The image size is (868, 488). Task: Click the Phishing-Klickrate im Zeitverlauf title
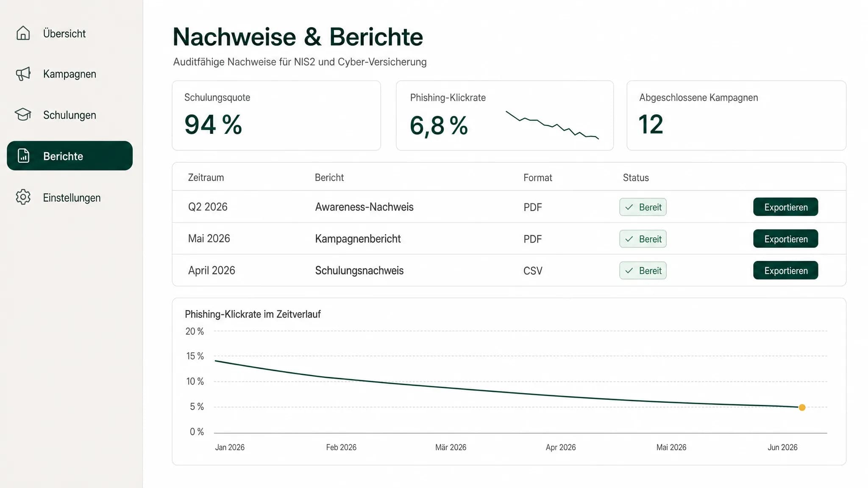pyautogui.click(x=253, y=314)
